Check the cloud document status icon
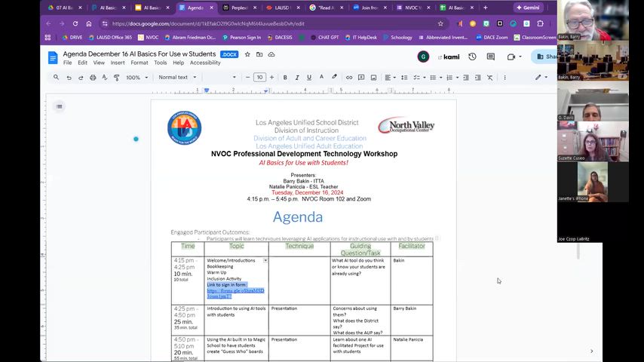 (271, 54)
